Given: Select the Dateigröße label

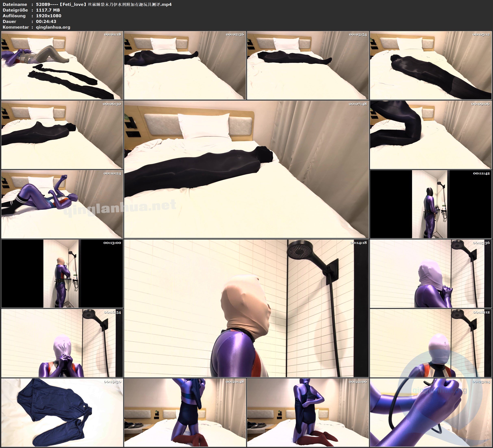Looking at the screenshot, I should tap(15, 10).
